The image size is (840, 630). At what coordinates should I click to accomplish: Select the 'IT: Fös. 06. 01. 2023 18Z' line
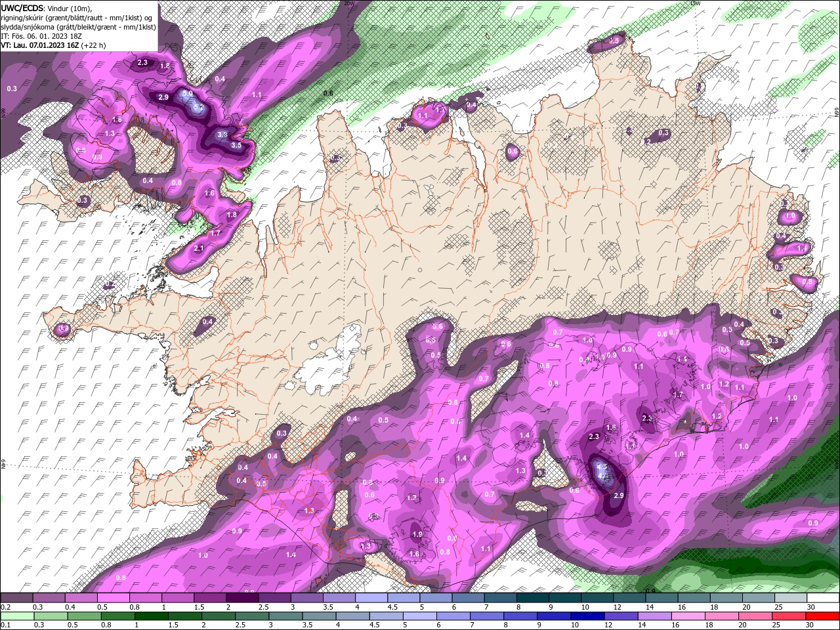40,36
